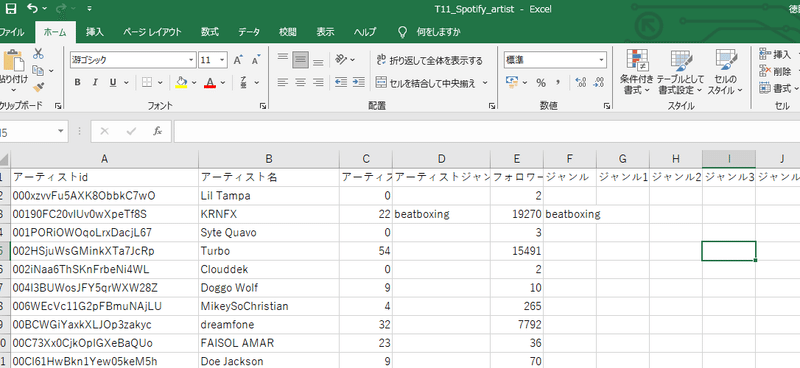Open the 表示 tab
Image resolution: width=800 pixels, height=368 pixels.
(x=326, y=32)
